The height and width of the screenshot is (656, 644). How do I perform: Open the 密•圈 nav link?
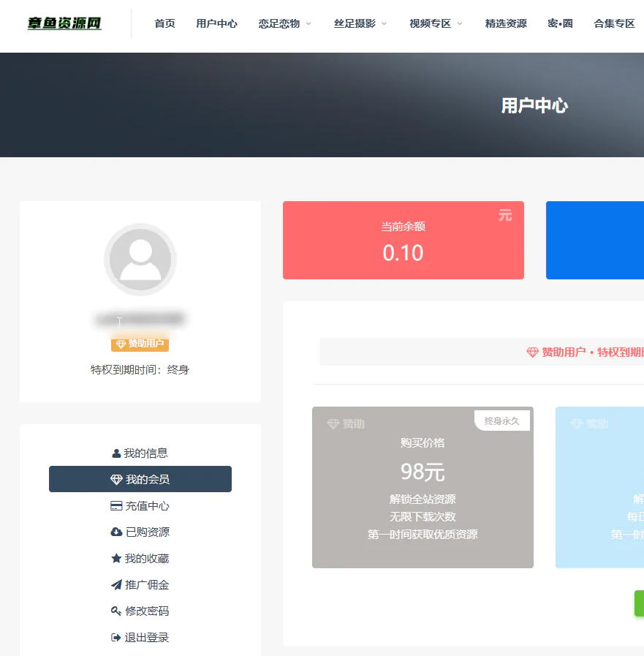560,23
